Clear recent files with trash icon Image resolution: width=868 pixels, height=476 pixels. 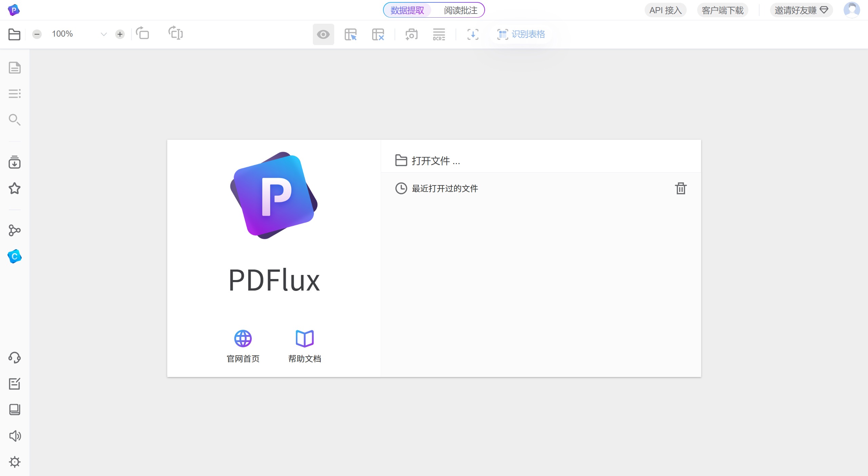(681, 188)
